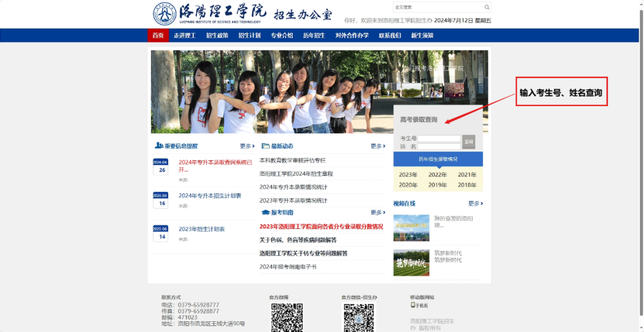Screen dimensions: 644x332
Task: Click the 姓名 input field
Action: [x=439, y=147]
